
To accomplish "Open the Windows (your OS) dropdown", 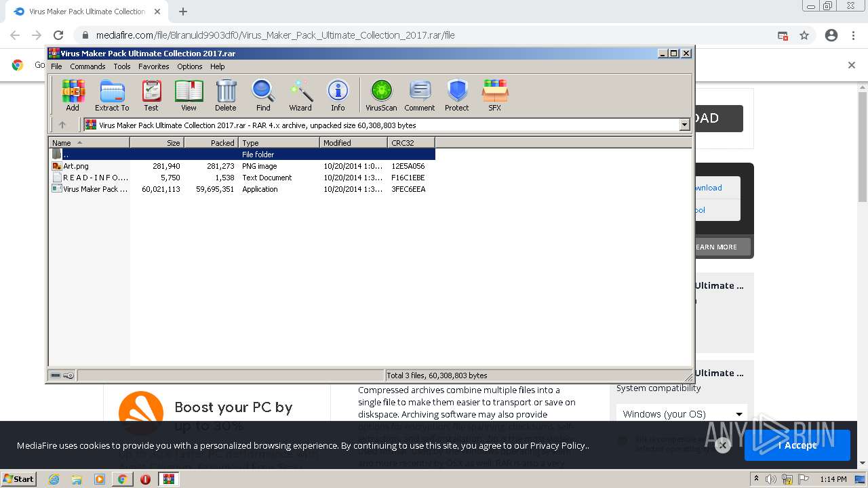I will [682, 414].
